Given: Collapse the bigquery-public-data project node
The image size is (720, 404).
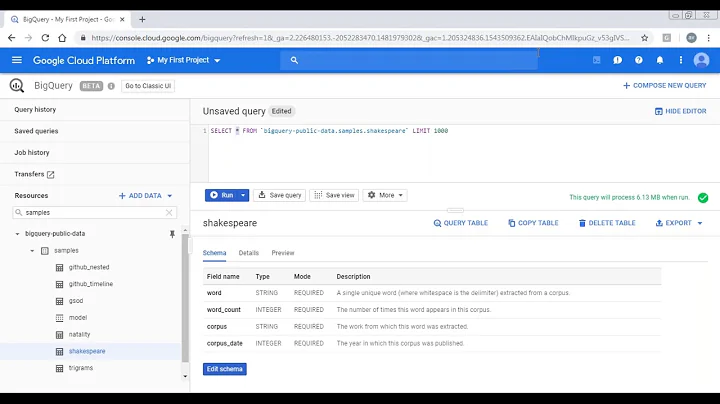Looking at the screenshot, I should coord(17,234).
